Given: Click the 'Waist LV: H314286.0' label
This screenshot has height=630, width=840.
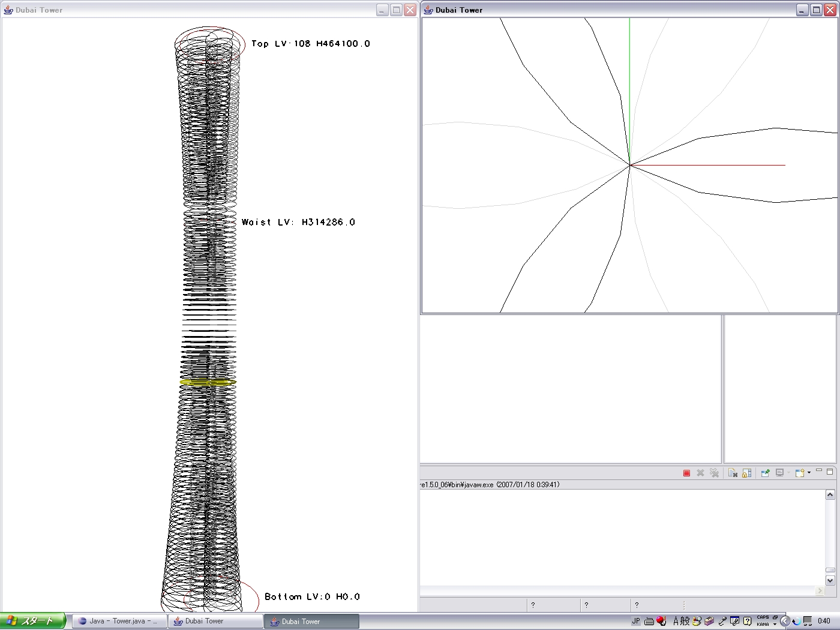Looking at the screenshot, I should pos(298,222).
